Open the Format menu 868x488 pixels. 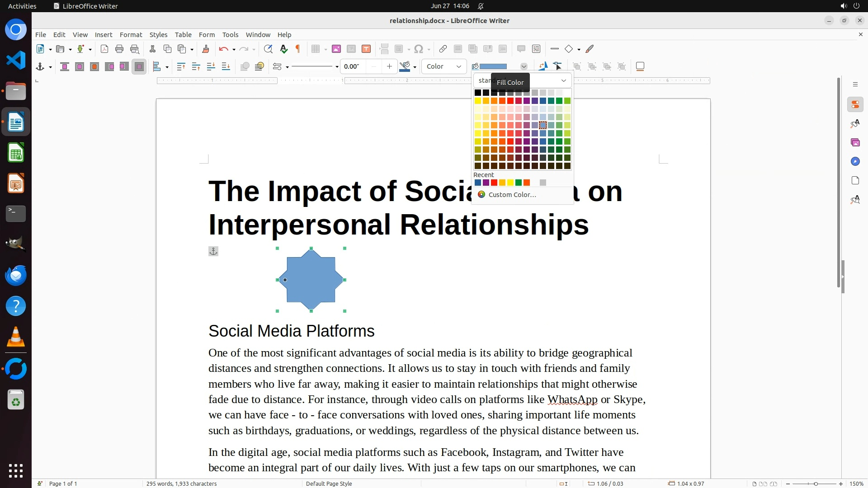click(131, 34)
